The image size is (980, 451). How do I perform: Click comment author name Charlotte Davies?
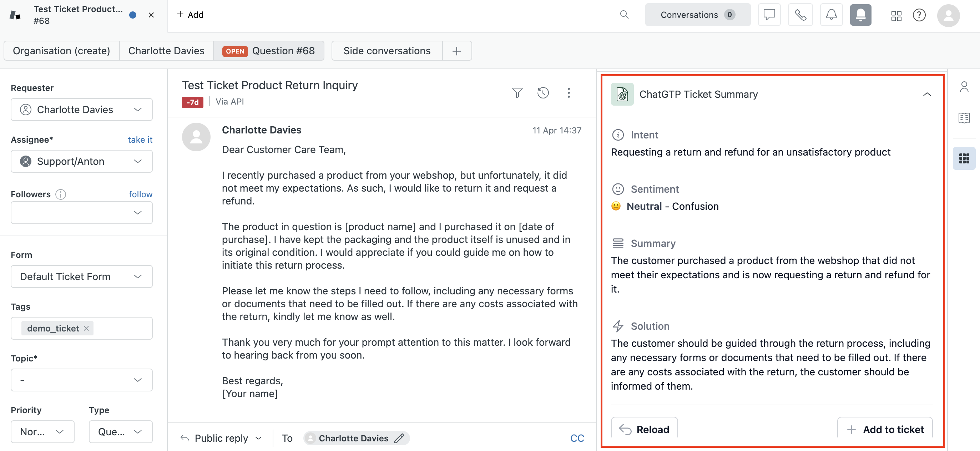click(262, 130)
